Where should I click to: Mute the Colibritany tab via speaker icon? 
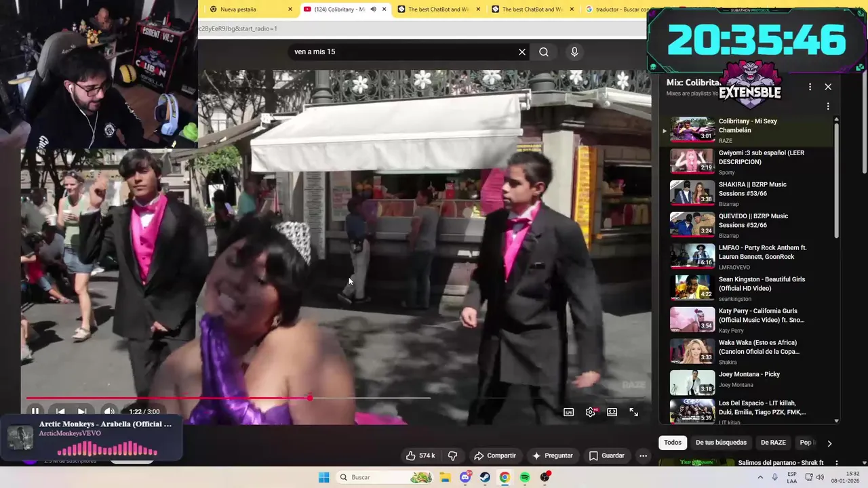click(373, 9)
